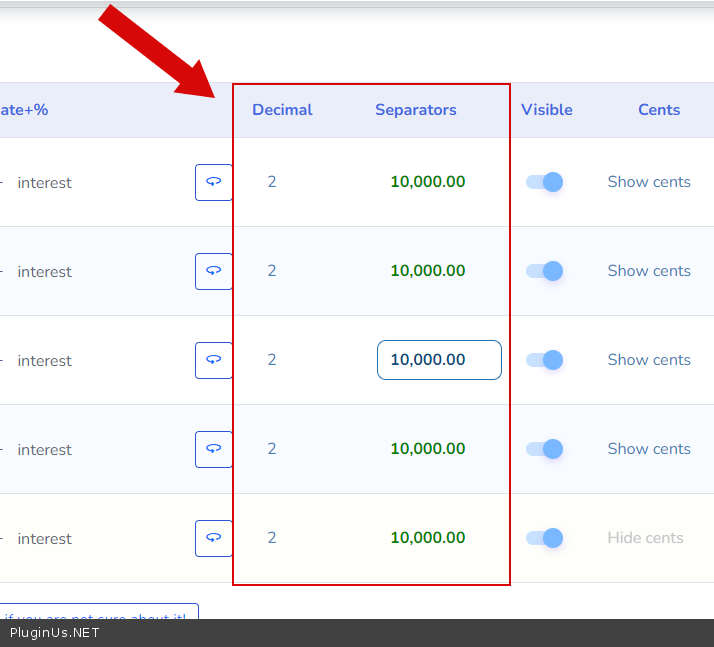The height and width of the screenshot is (647, 714).
Task: Turn off the Visible switch in the last row
Action: click(545, 538)
